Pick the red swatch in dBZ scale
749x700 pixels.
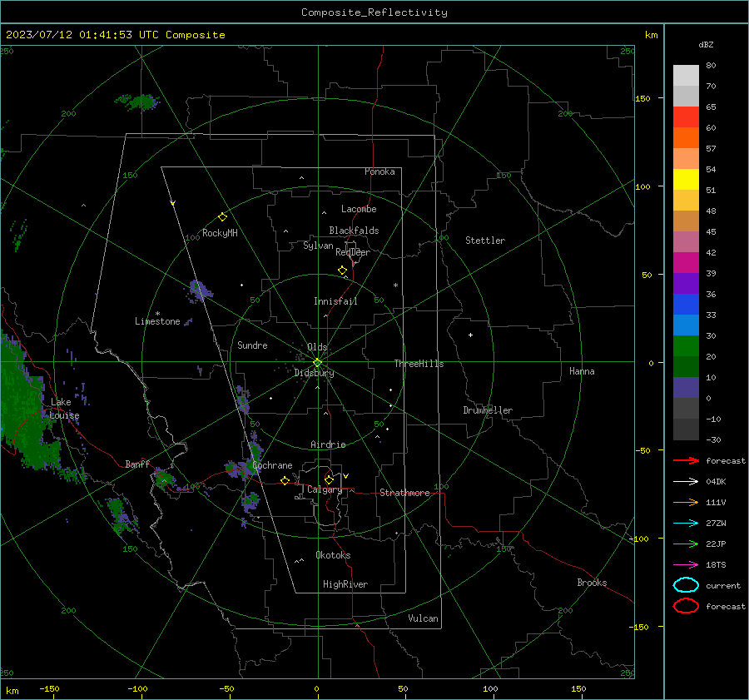(686, 117)
